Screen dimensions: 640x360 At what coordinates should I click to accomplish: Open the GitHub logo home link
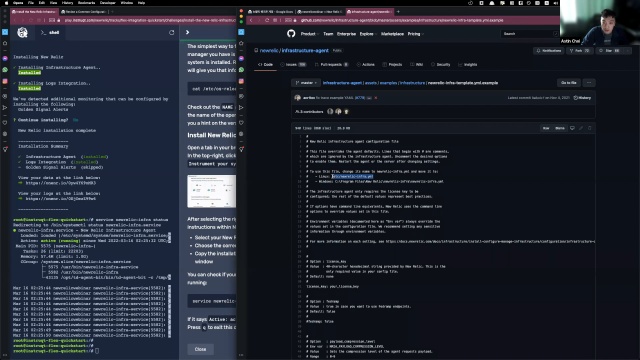tap(291, 33)
